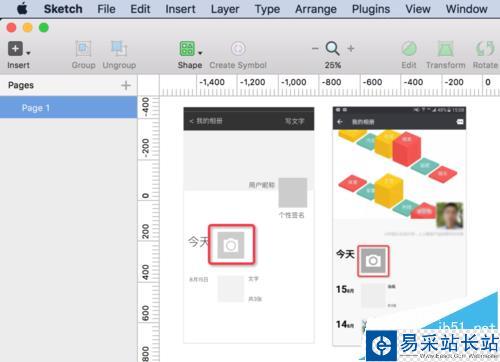Click the Pages panel header
Image resolution: width=500 pixels, height=362 pixels.
(21, 85)
